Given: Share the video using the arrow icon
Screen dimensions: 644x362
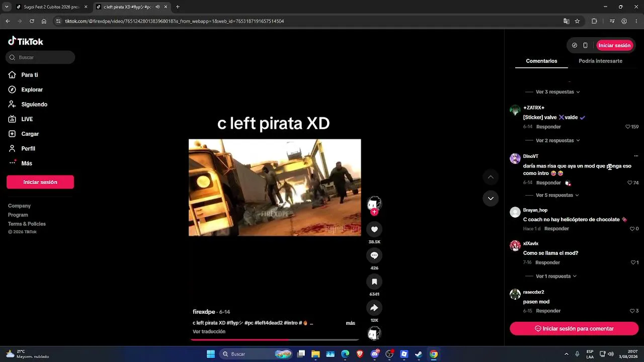Looking at the screenshot, I should (374, 308).
